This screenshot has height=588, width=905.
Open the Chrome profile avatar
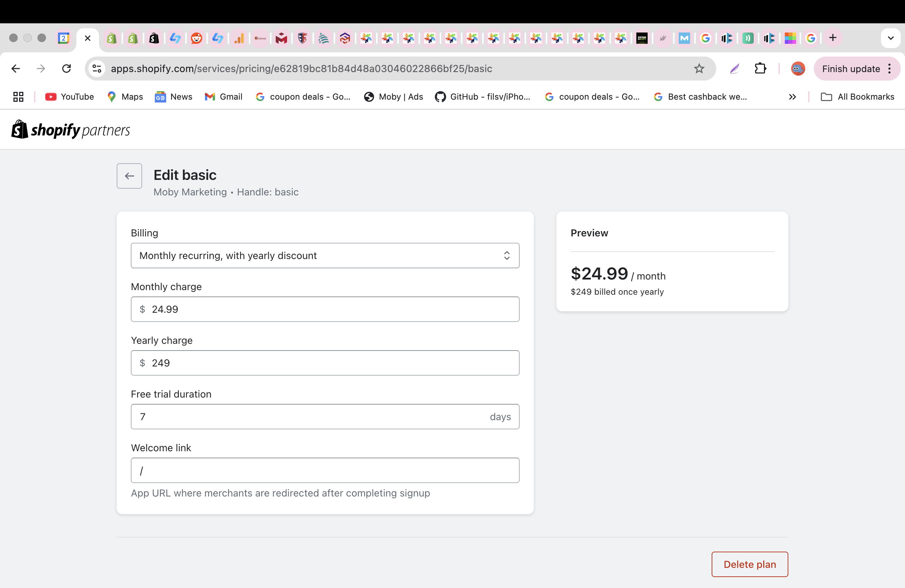pyautogui.click(x=798, y=69)
